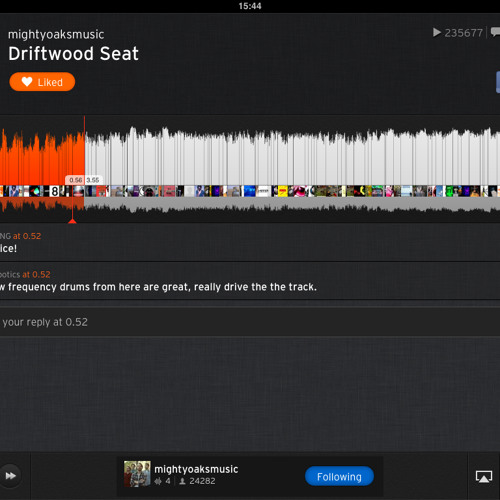Viewport: 500px width, 500px height.
Task: Tap the 'at 0.52' timestamp on first comment
Action: click(x=27, y=236)
